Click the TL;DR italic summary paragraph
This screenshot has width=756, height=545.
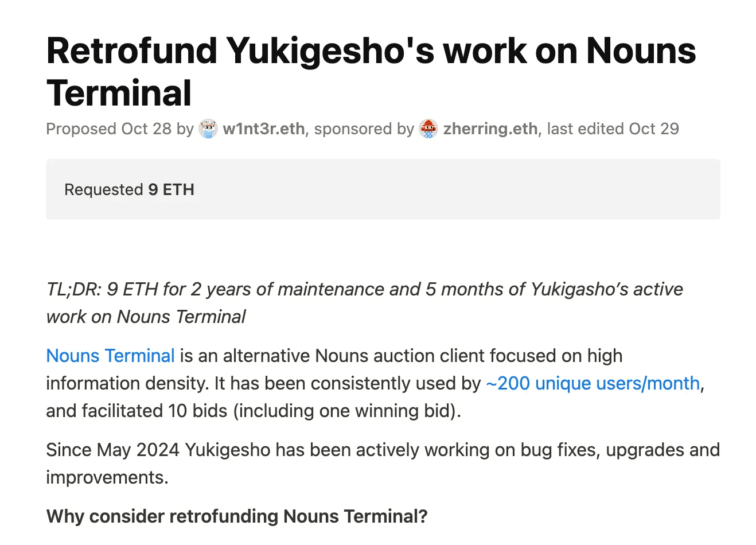[x=365, y=303]
